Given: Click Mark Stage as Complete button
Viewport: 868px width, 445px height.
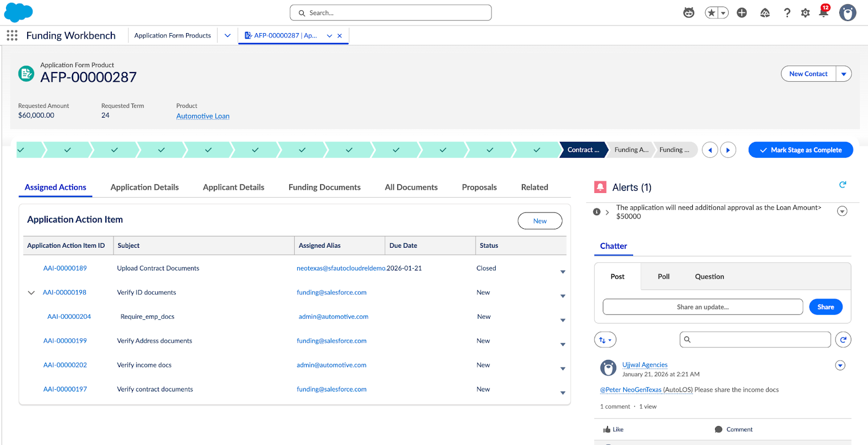Looking at the screenshot, I should [x=801, y=150].
